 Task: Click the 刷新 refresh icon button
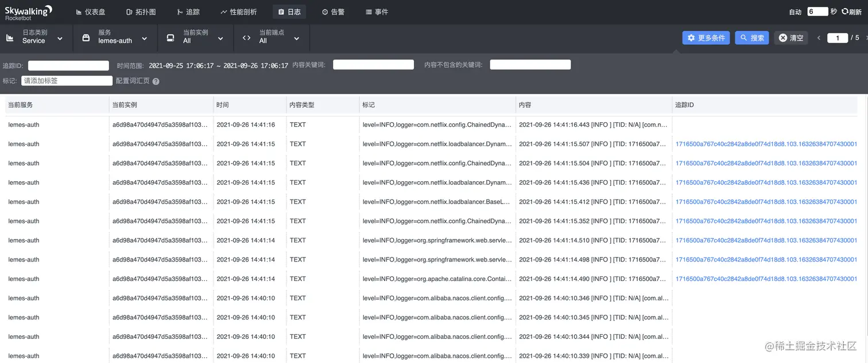point(851,11)
